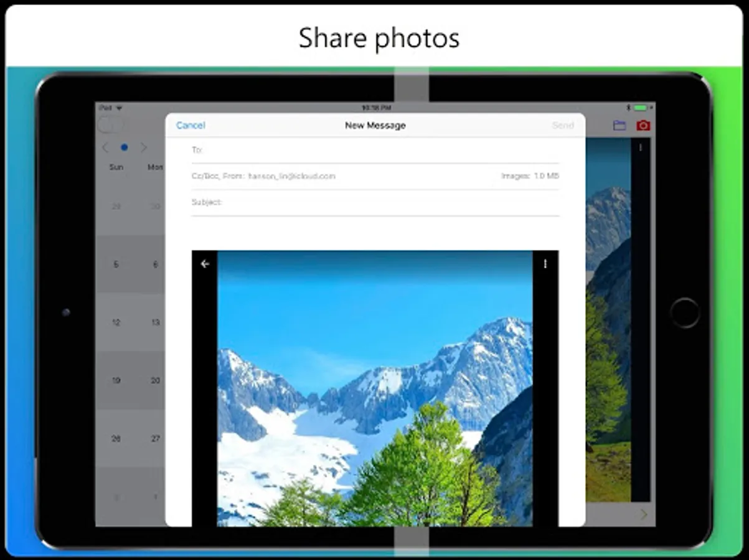Tap the iPad home button
Viewport: 749px width, 560px height.
point(685,313)
